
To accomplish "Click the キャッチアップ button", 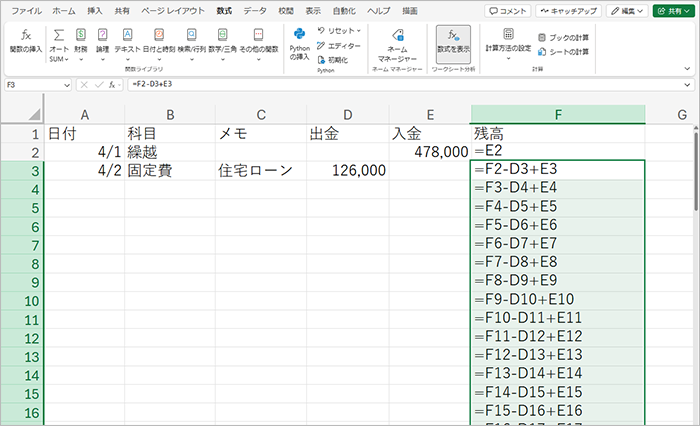I will [568, 11].
